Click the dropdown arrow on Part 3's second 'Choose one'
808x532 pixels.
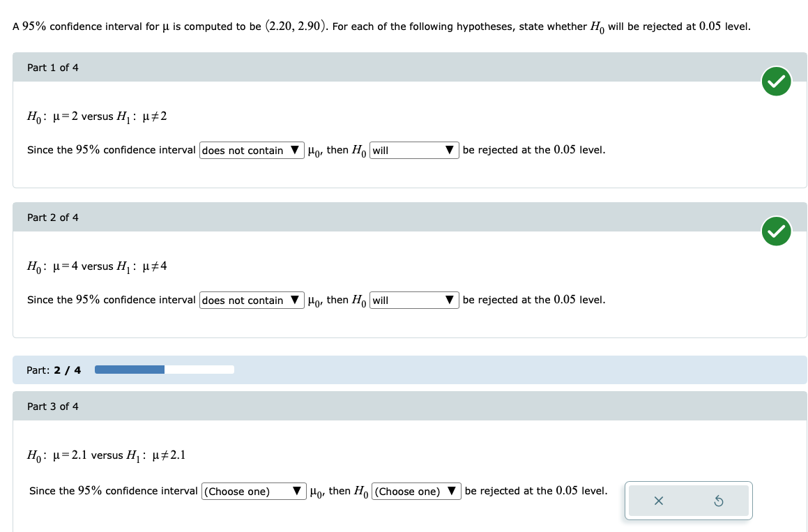tap(452, 491)
